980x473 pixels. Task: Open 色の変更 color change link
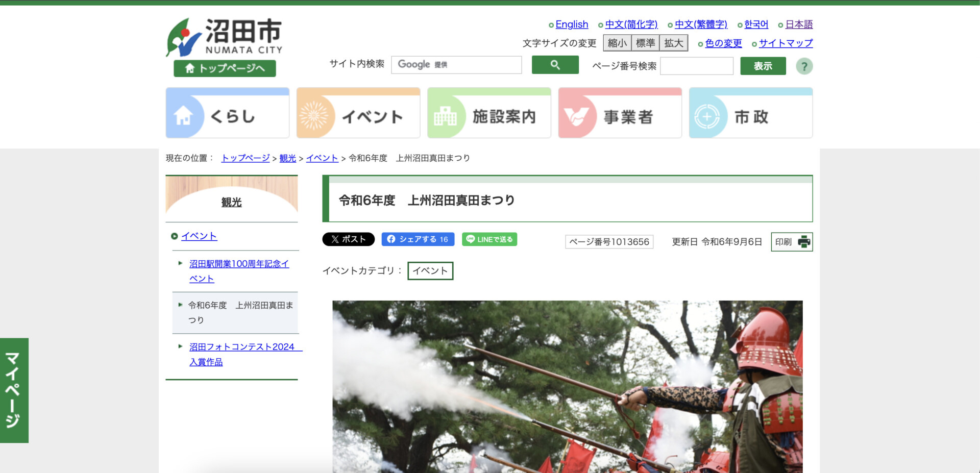(x=723, y=43)
